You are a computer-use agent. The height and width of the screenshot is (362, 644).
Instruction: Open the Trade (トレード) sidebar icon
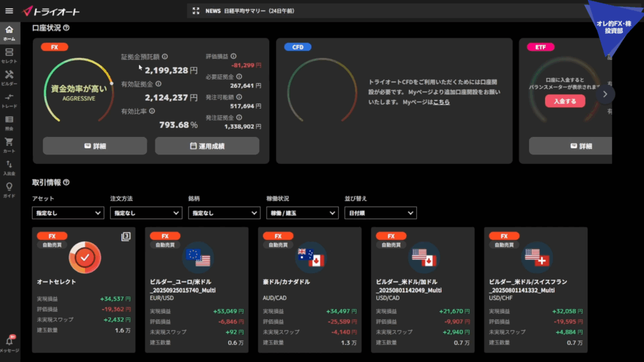[x=9, y=99]
